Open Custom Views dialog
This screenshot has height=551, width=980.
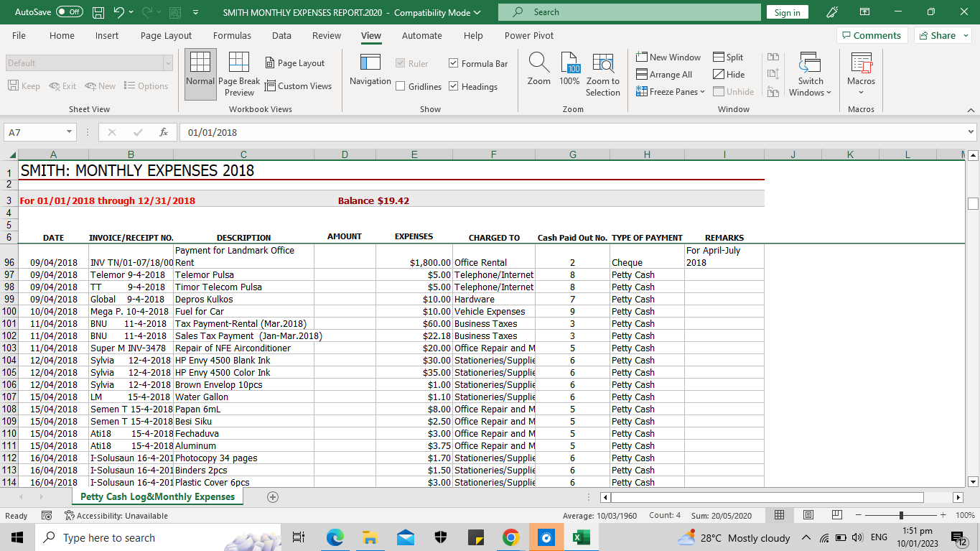point(298,86)
